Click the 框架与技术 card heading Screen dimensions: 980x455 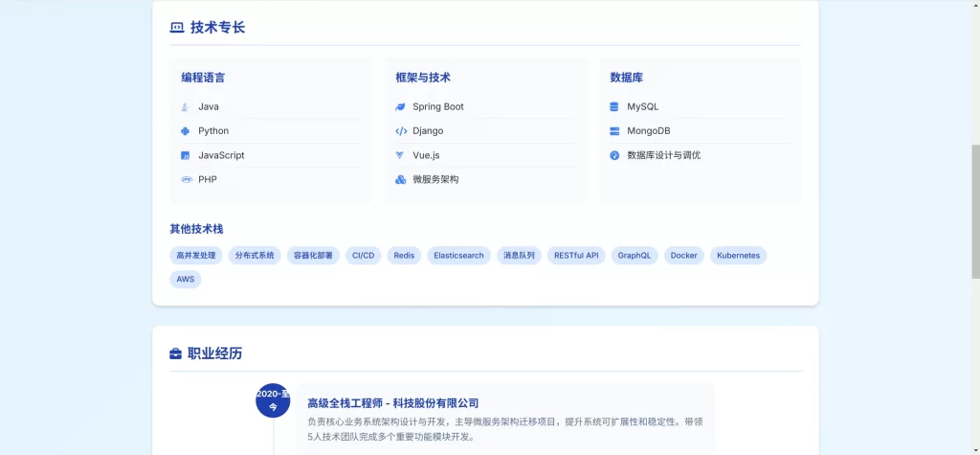(423, 78)
